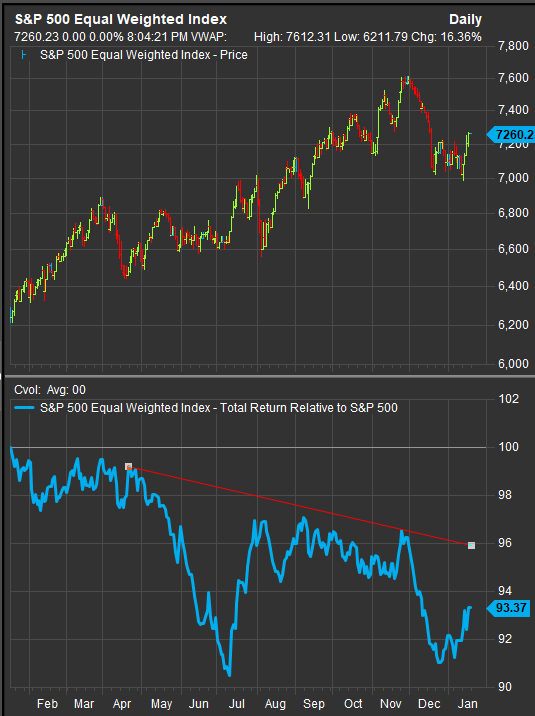
Task: Click the 6,400 price axis label
Action: (513, 286)
